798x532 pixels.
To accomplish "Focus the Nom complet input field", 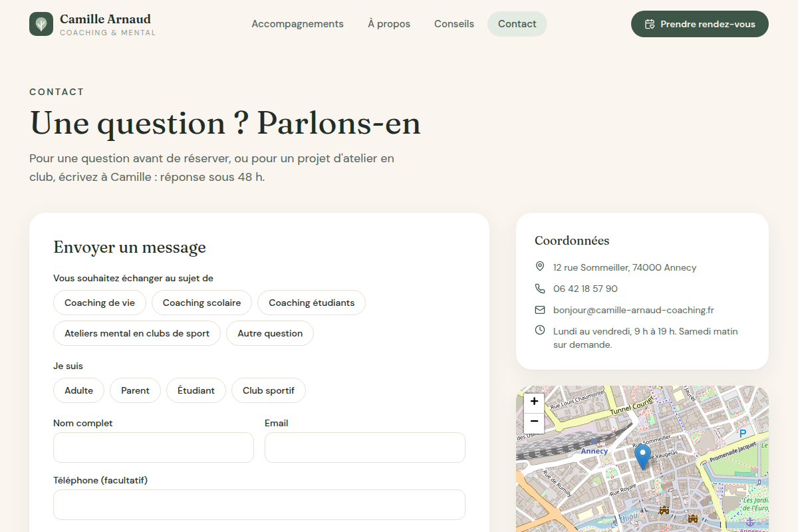I will (154, 448).
